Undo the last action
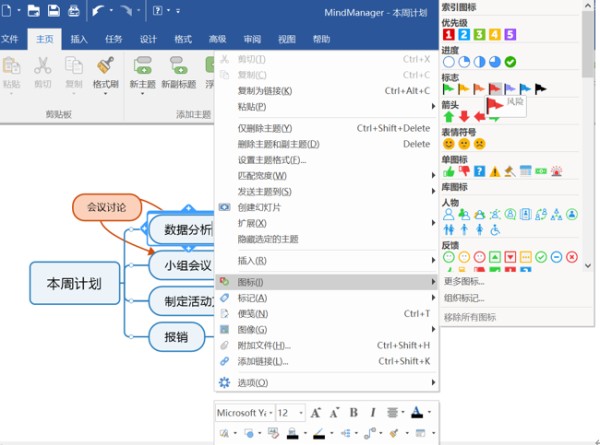 (98, 11)
